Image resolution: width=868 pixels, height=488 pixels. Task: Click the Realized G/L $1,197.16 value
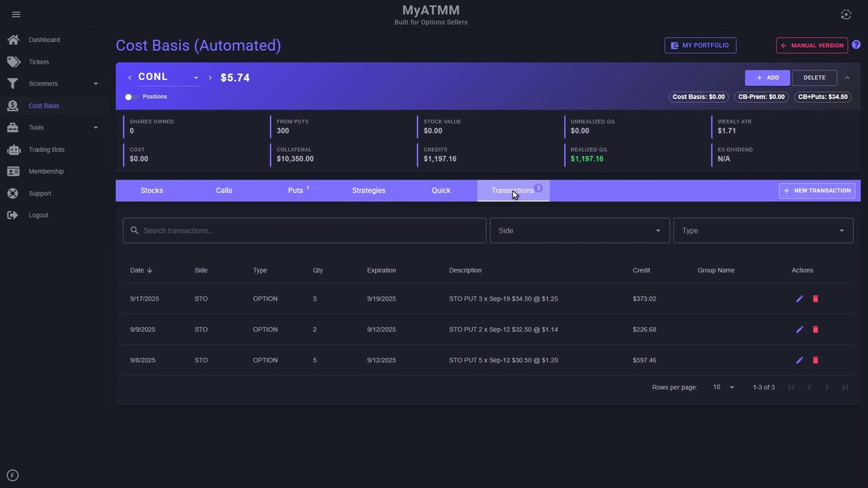587,159
